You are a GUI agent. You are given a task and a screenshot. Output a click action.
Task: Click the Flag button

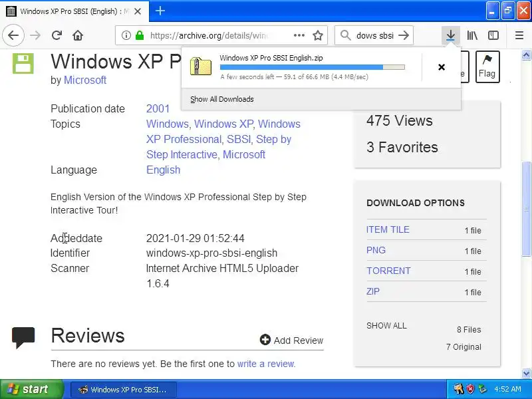click(487, 66)
